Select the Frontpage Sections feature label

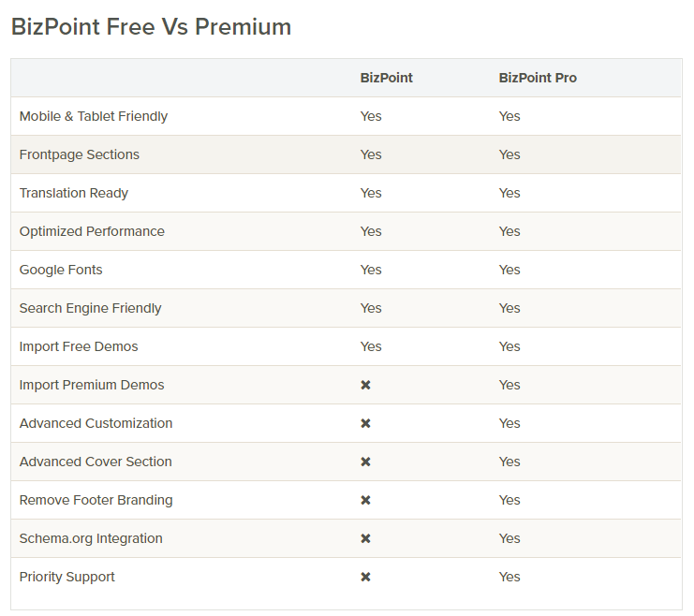click(80, 154)
